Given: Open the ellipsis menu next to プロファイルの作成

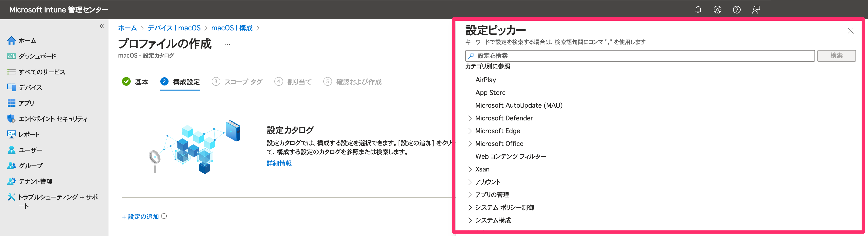Looking at the screenshot, I should coord(227,44).
